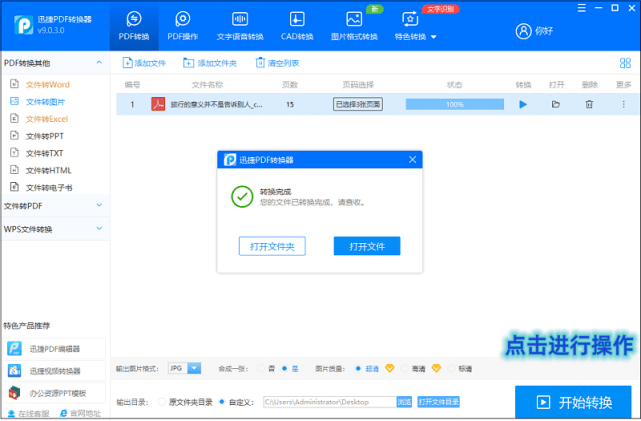Click 清空列表 trash button
This screenshot has width=641, height=421.
277,63
